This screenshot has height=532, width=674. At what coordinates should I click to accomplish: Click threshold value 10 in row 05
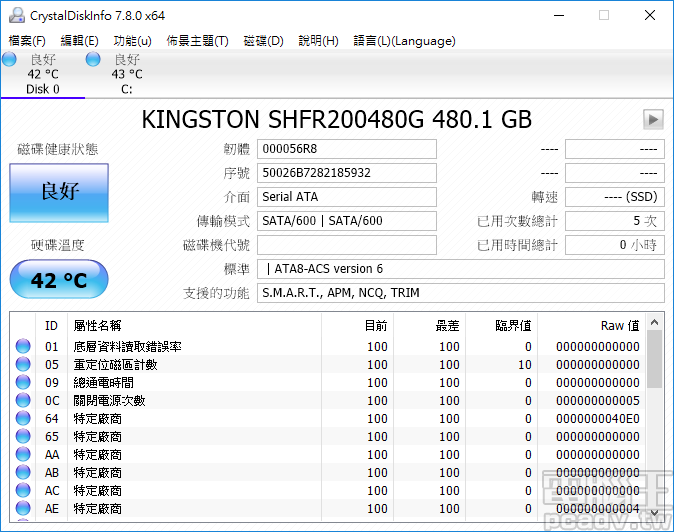525,364
